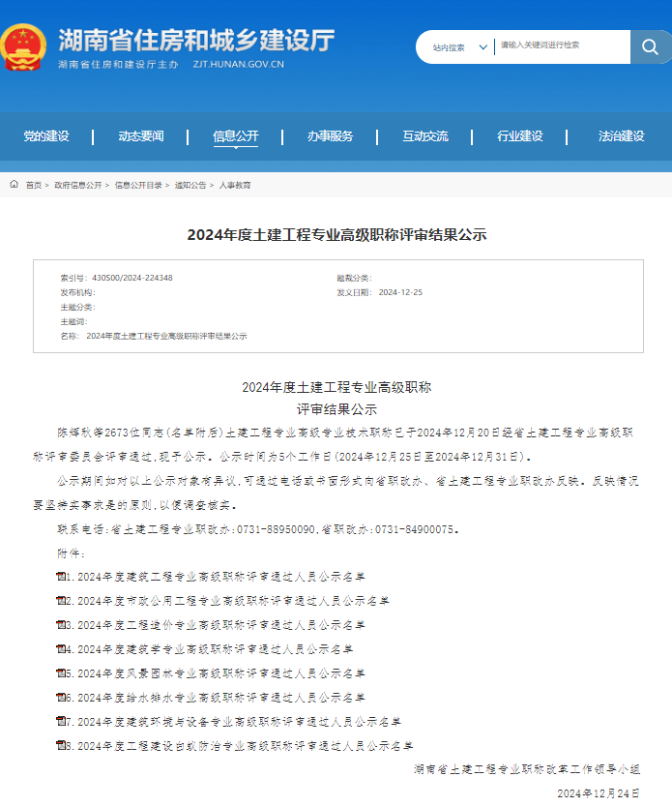Open the 法治建设 menu item
The height and width of the screenshot is (807, 672).
pyautogui.click(x=621, y=136)
